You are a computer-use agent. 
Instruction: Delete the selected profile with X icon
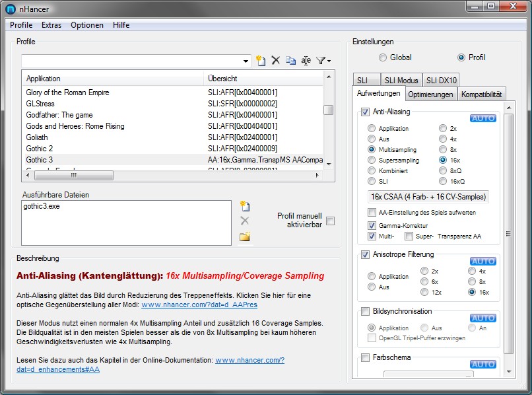tap(276, 61)
